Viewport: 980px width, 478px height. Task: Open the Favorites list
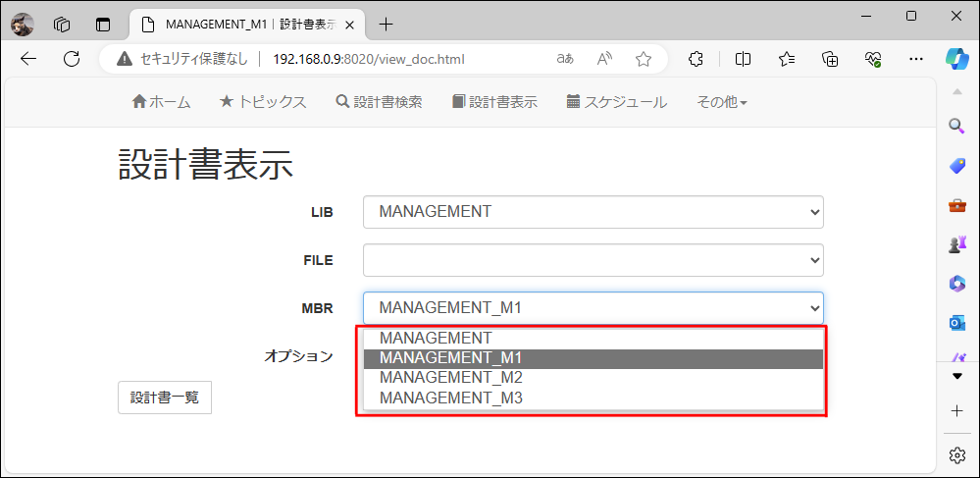coord(787,60)
